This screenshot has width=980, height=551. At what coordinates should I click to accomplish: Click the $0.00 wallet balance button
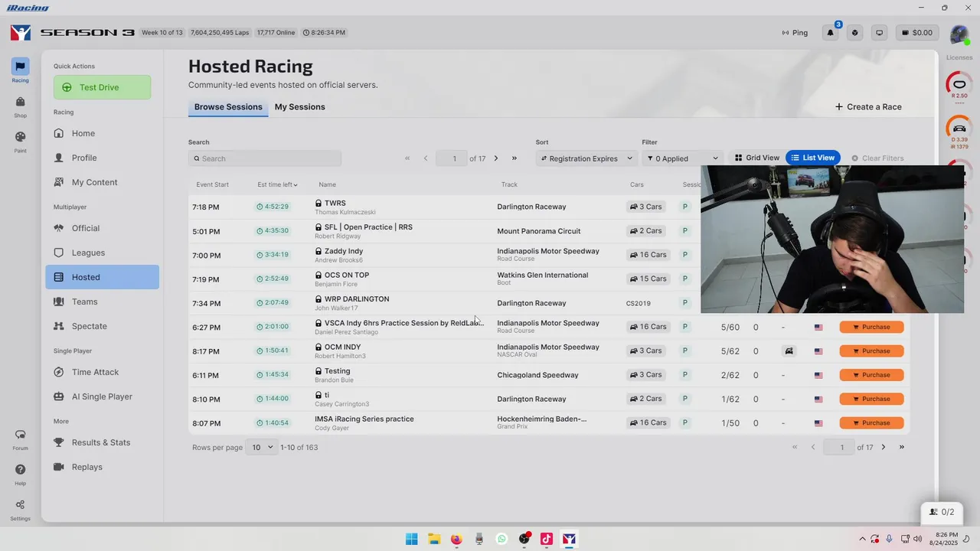point(918,33)
